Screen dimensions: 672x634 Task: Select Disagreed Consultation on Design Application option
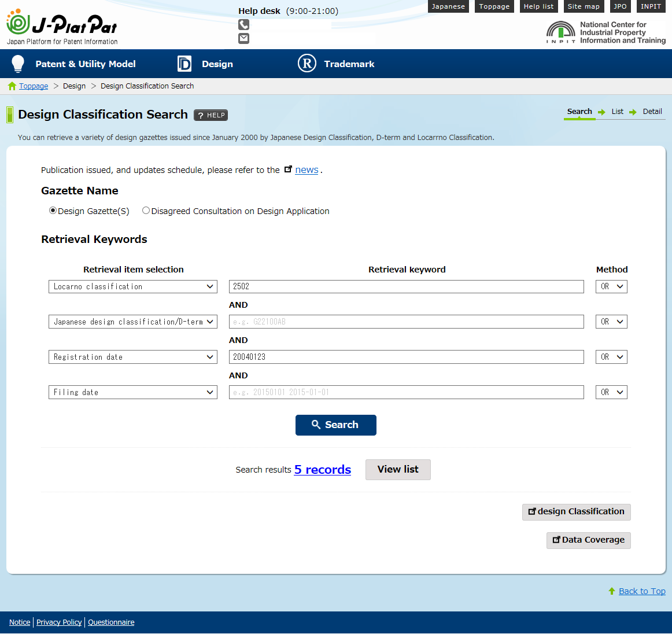point(146,211)
